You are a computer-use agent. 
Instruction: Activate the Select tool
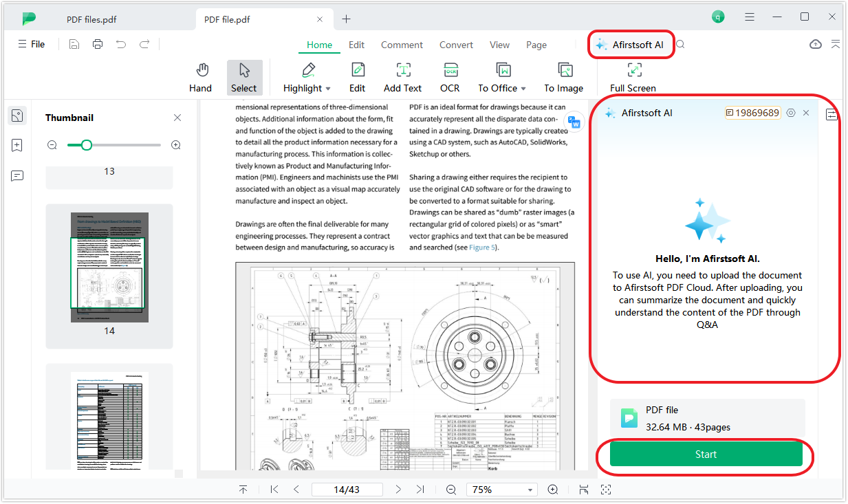click(244, 77)
